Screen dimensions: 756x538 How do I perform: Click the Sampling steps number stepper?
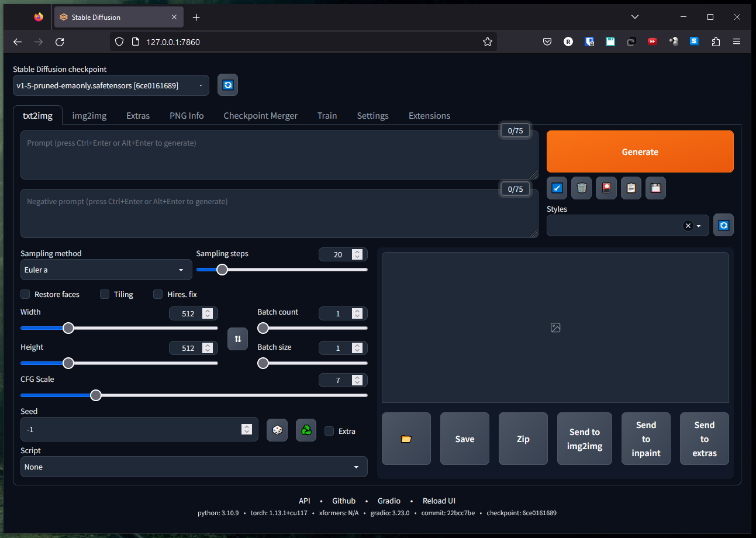357,254
